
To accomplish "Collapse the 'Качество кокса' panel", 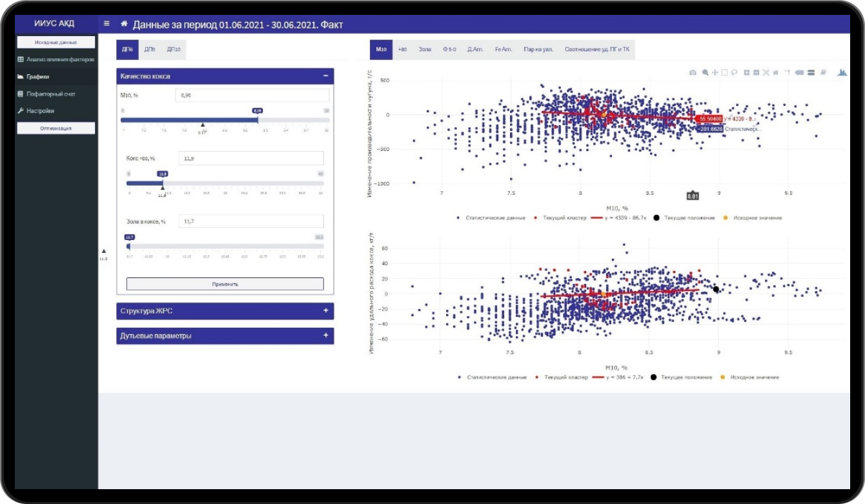I will [326, 76].
